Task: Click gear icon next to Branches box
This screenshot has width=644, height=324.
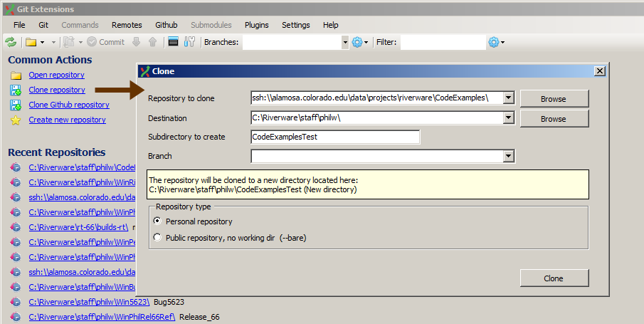Action: pos(357,42)
